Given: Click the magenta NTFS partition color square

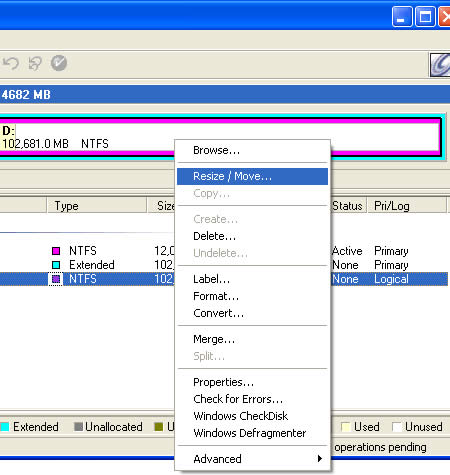Looking at the screenshot, I should pos(56,251).
